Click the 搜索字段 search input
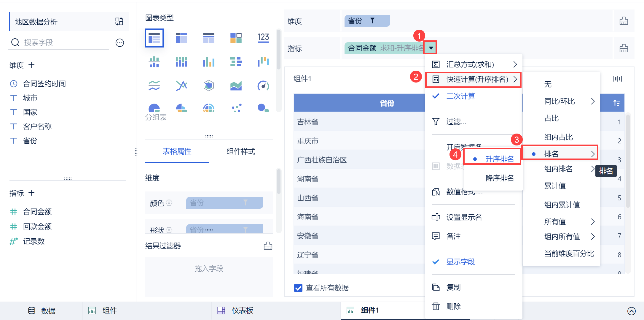This screenshot has height=320, width=644. point(65,42)
